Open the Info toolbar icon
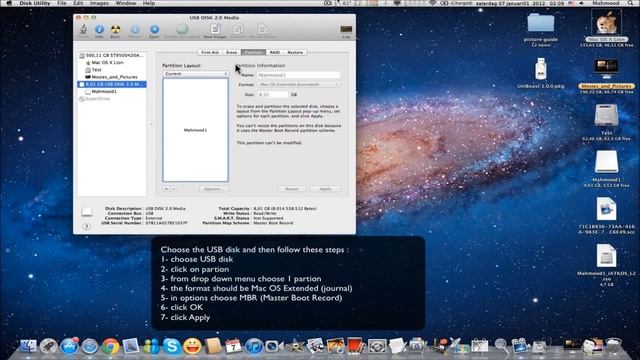The height and width of the screenshot is (360, 640). pyautogui.click(x=99, y=30)
